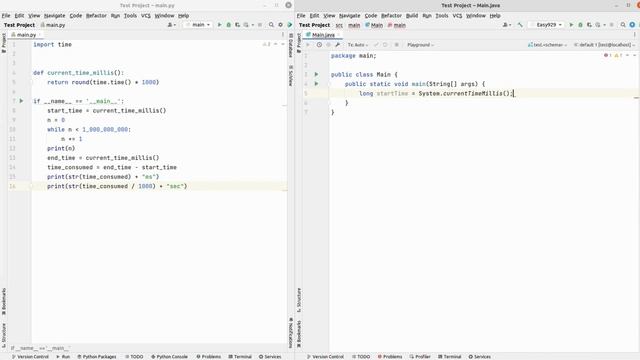This screenshot has height=360, width=640.
Task: Stop process in Main.java window toolbar
Action: (x=611, y=25)
